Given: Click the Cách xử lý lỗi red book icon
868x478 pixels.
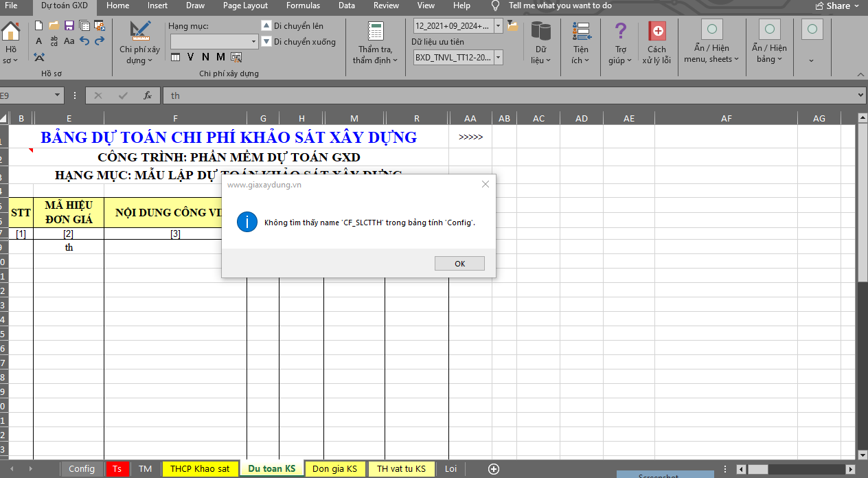Looking at the screenshot, I should 656,31.
